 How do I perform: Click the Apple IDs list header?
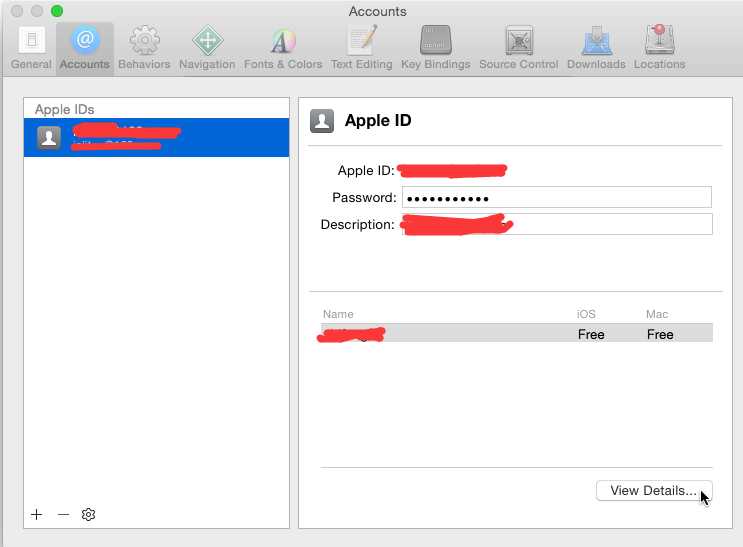click(64, 109)
